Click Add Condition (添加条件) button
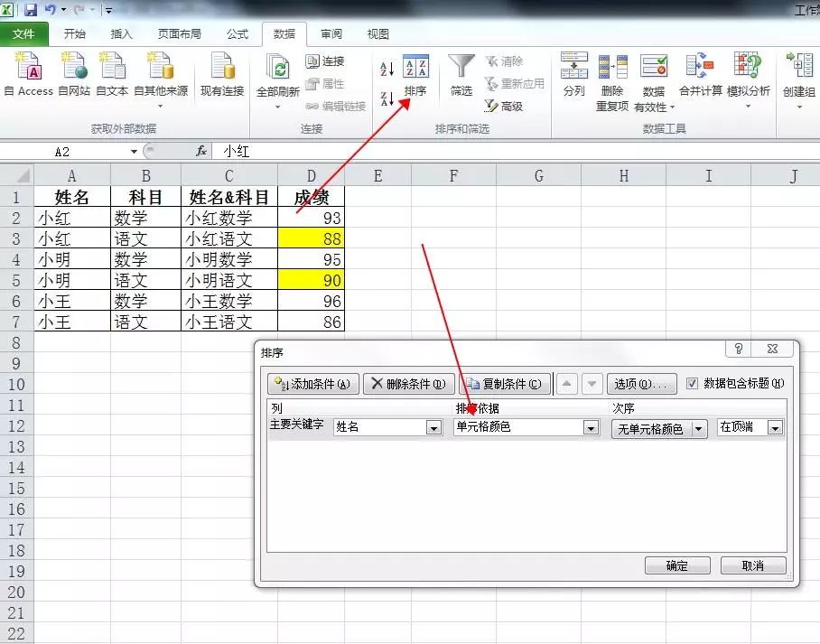 pyautogui.click(x=314, y=384)
